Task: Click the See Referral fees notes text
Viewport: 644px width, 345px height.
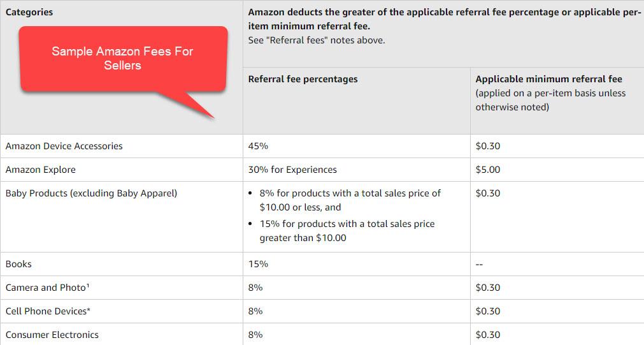Action: tap(317, 40)
